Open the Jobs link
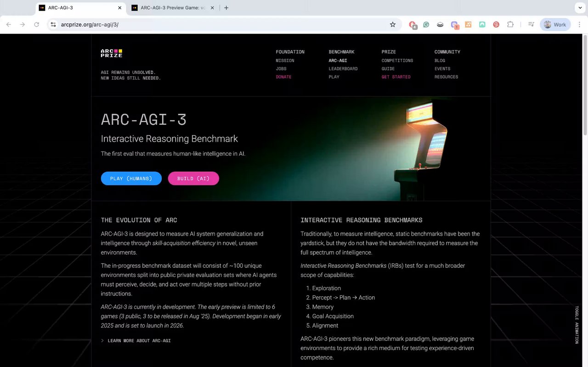This screenshot has height=367, width=588. tap(281, 69)
